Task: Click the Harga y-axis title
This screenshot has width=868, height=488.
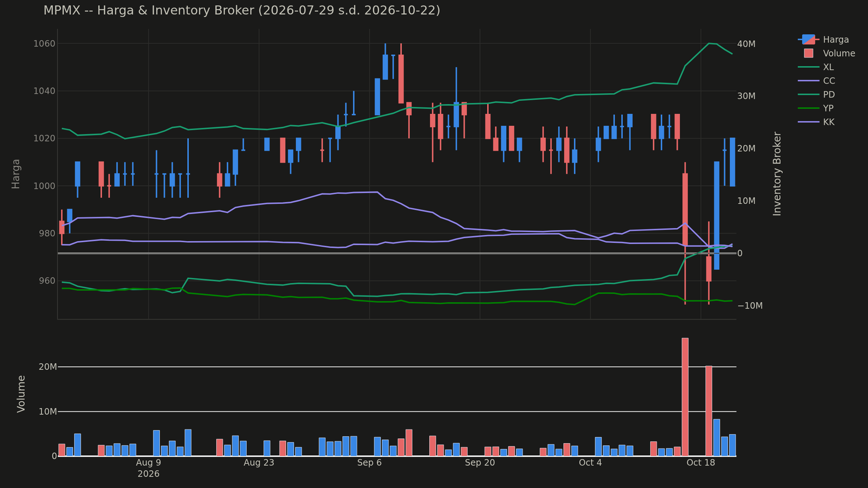Action: pos(16,174)
